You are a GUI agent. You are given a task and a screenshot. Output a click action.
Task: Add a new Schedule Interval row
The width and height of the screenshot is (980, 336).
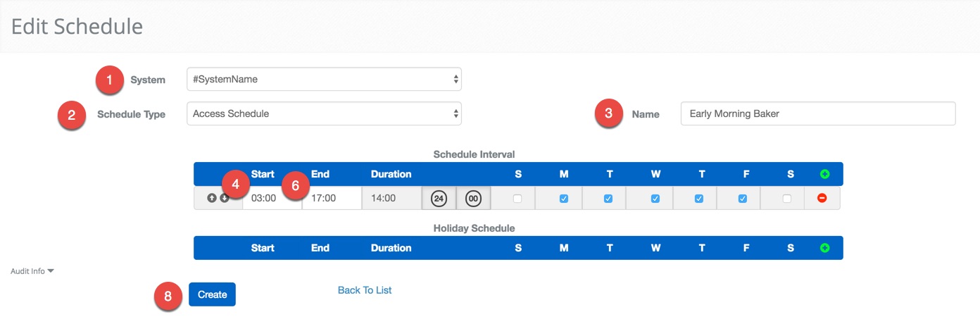[824, 174]
